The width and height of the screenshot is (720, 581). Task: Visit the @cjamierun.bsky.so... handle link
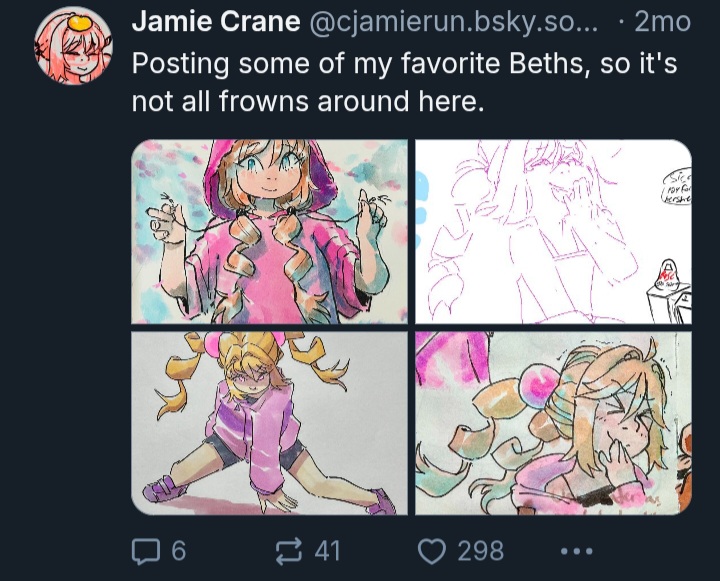[x=454, y=22]
